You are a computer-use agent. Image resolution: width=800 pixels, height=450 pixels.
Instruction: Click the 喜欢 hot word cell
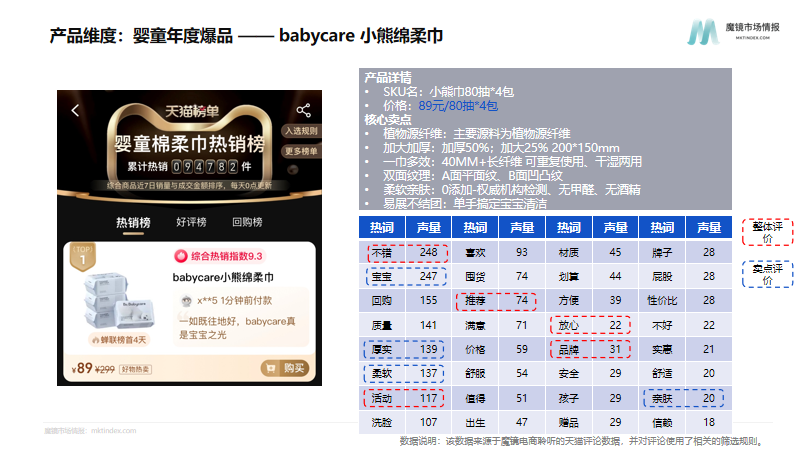pyautogui.click(x=476, y=253)
